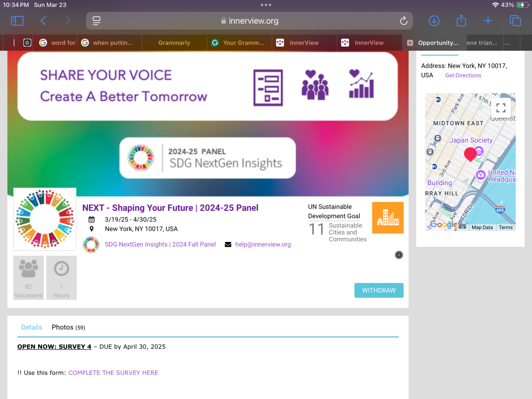This screenshot has width=532, height=399.
Task: Click the red location pin on map
Action: coord(470,154)
